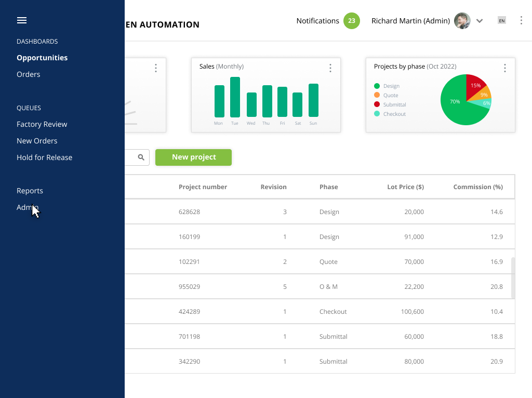This screenshot has height=398, width=532.
Task: Open Factory Review queue
Action: [42, 124]
